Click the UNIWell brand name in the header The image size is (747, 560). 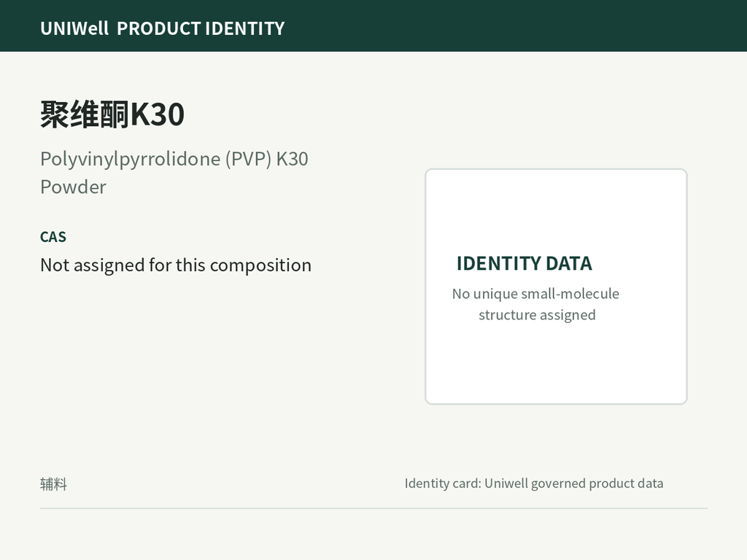[x=74, y=28]
